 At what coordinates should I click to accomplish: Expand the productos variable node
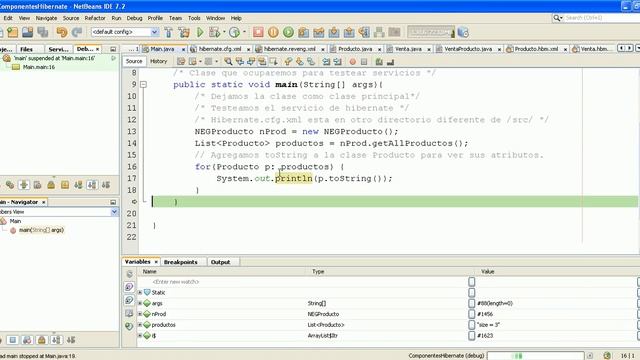pyautogui.click(x=140, y=325)
